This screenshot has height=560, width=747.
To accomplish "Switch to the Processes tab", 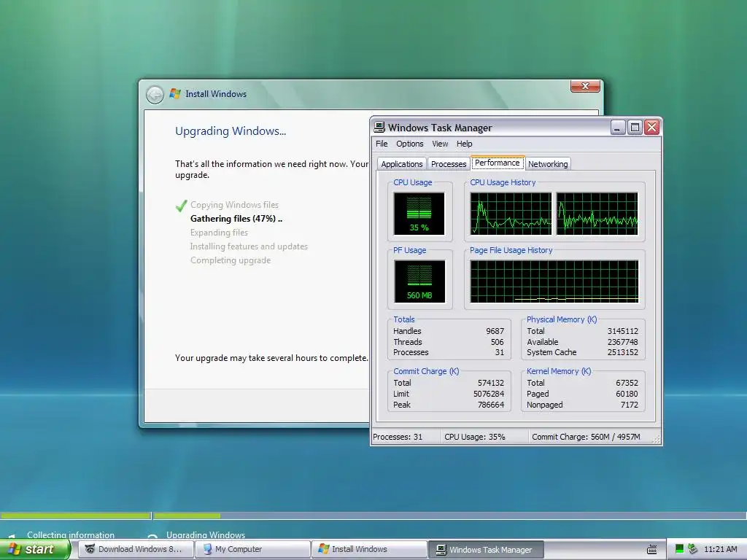I will click(449, 164).
